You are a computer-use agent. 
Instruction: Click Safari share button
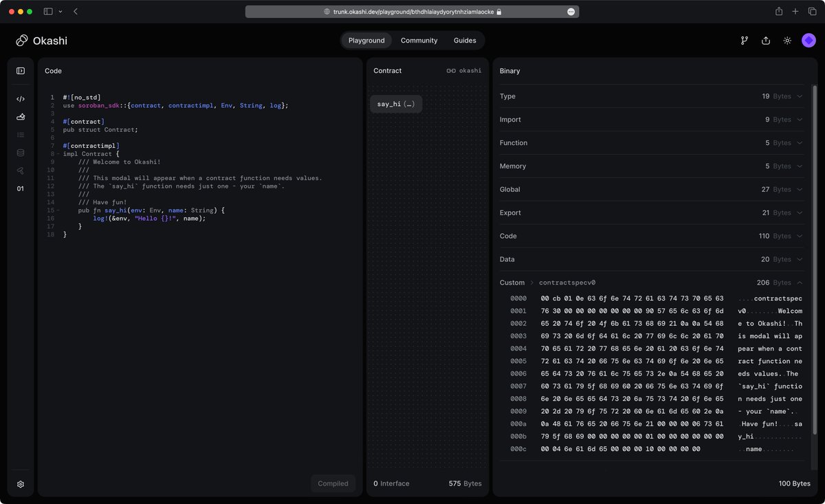(779, 12)
